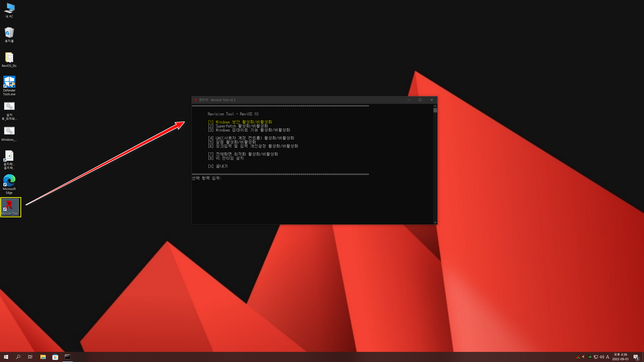Image resolution: width=644 pixels, height=362 pixels.
Task: Close the Revision Tool window
Action: tap(432, 100)
